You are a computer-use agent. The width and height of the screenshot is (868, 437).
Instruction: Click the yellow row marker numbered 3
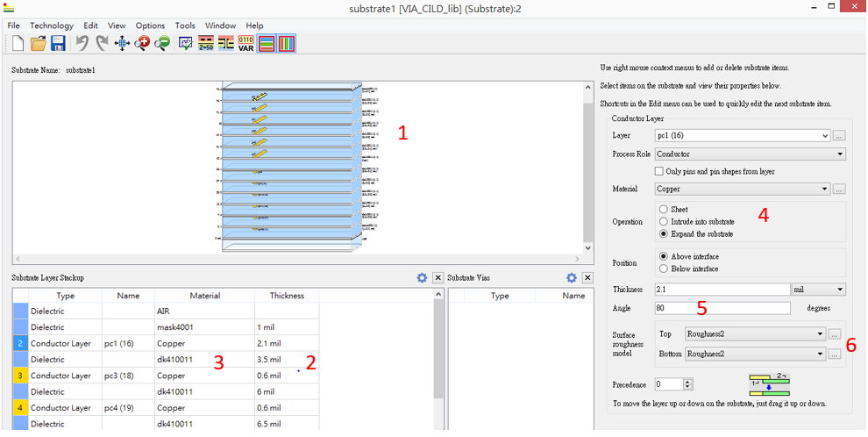(20, 376)
